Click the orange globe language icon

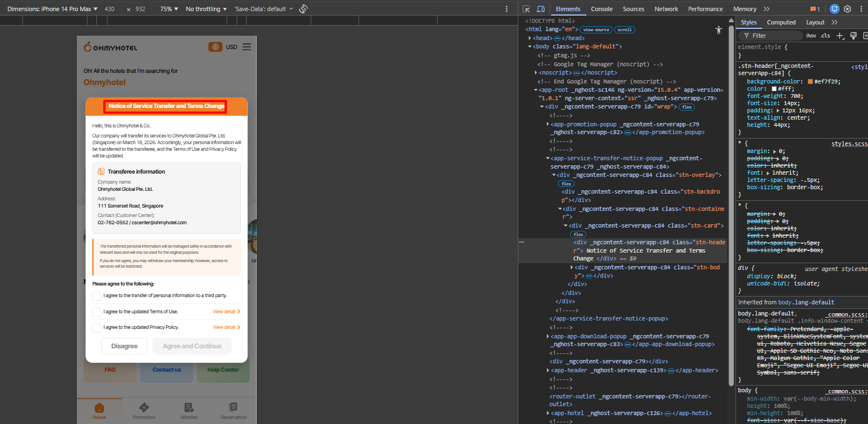point(215,47)
